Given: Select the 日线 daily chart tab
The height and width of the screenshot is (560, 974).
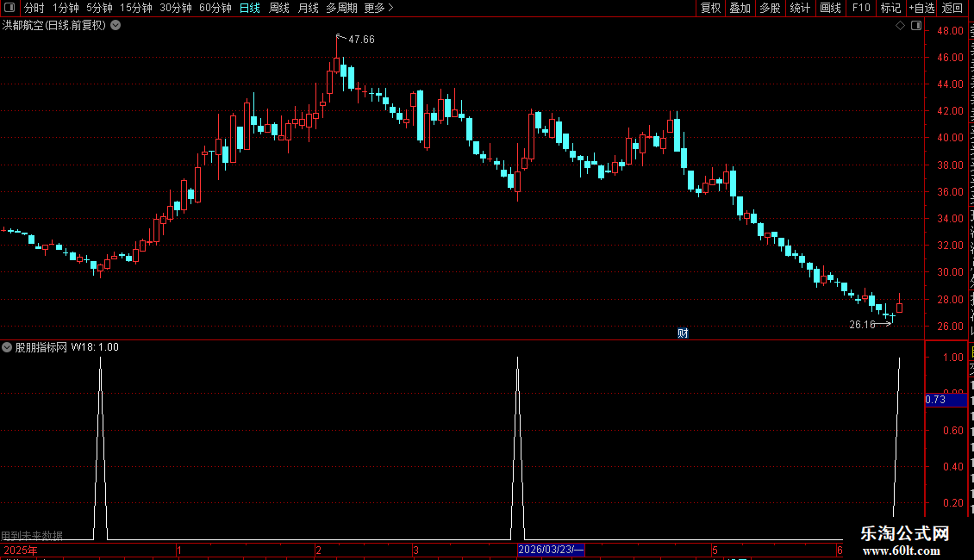Looking at the screenshot, I should point(250,8).
